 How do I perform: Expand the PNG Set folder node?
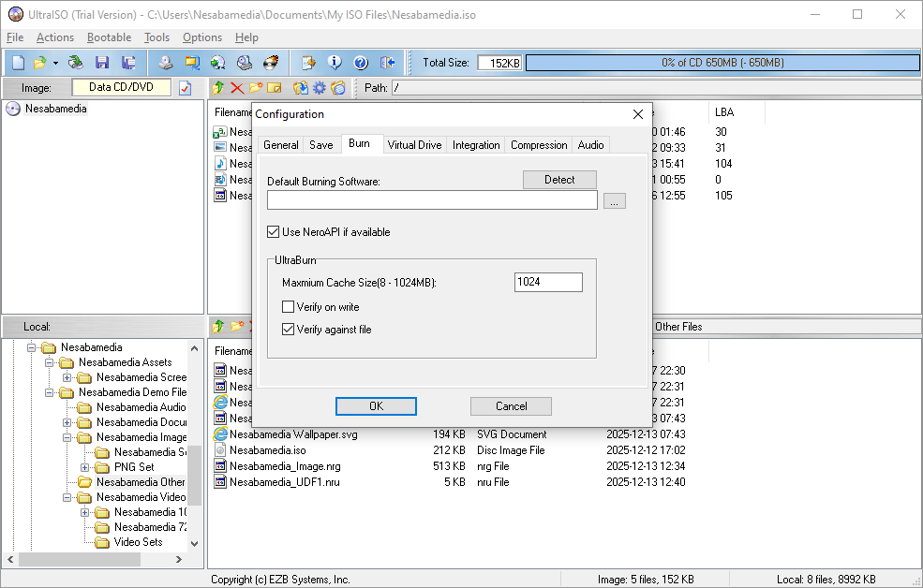85,467
